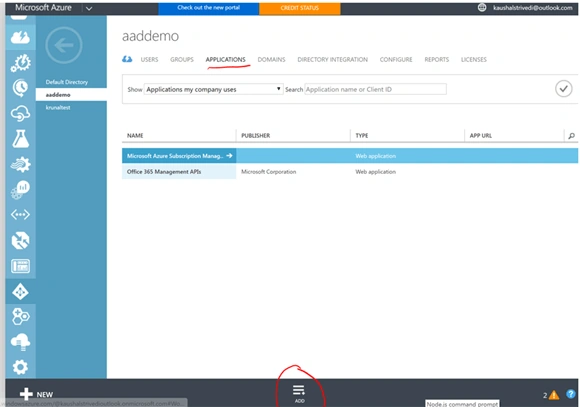Click the CREDIT STATUS button
The image size is (580, 407).
(x=300, y=8)
